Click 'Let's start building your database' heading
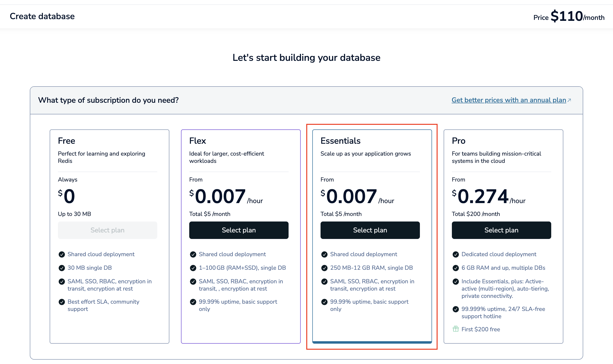This screenshot has height=364, width=613. pos(306,58)
